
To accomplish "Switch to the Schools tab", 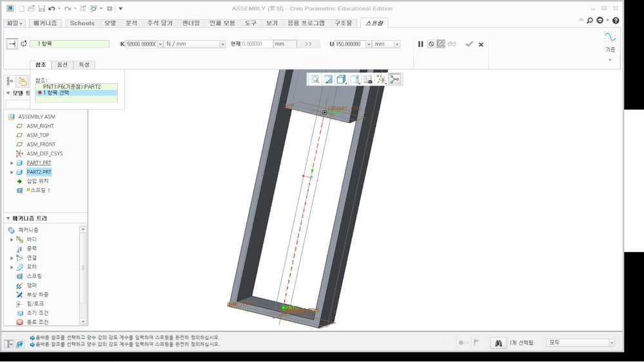I will click(82, 23).
